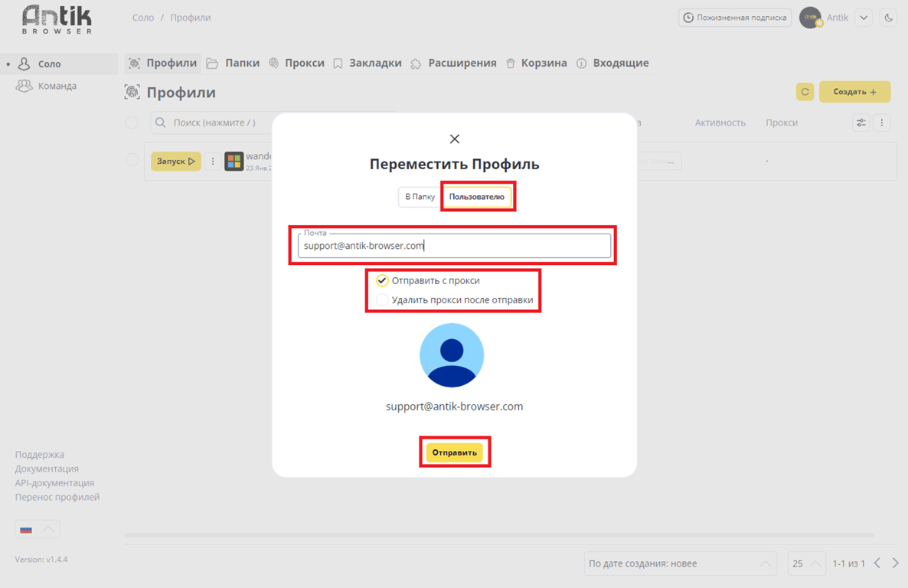
Task: Go to previous page arrow
Action: (x=877, y=563)
